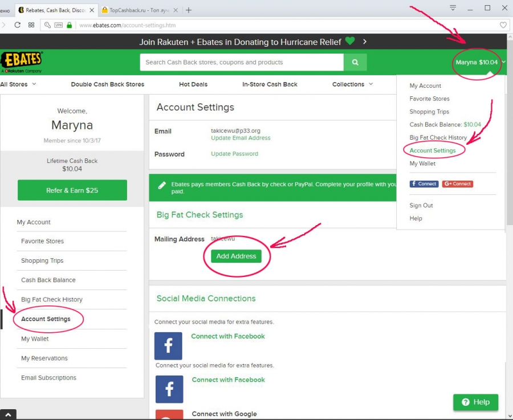Click the browser reload icon

click(x=17, y=25)
